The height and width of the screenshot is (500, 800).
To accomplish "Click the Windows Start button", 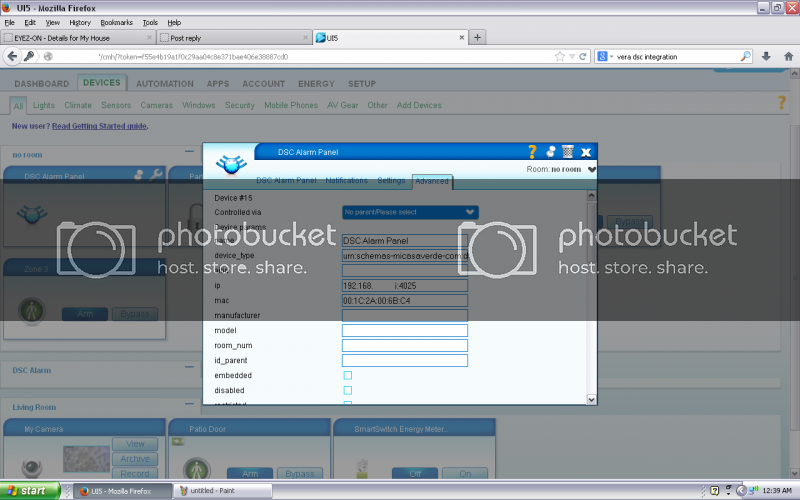I will [x=29, y=491].
